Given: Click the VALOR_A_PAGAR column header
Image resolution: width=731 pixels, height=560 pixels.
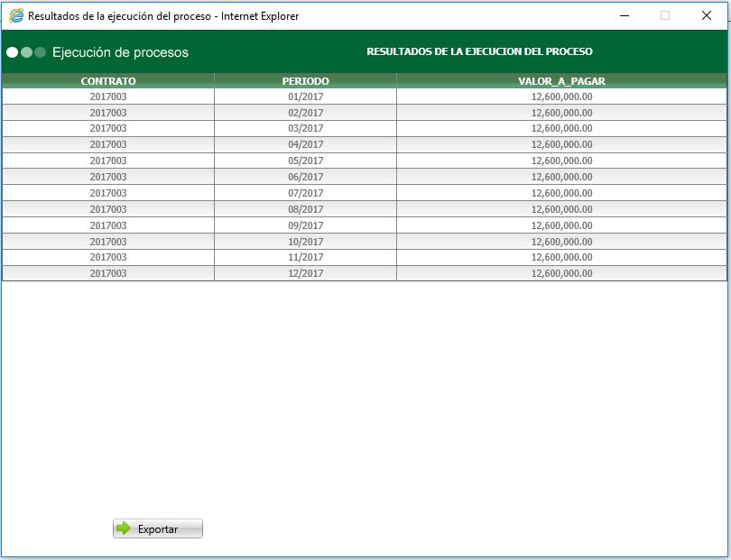Looking at the screenshot, I should 562,80.
